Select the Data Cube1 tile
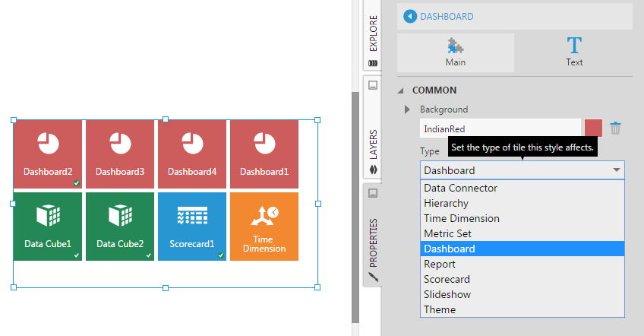The height and width of the screenshot is (336, 644). point(47,227)
